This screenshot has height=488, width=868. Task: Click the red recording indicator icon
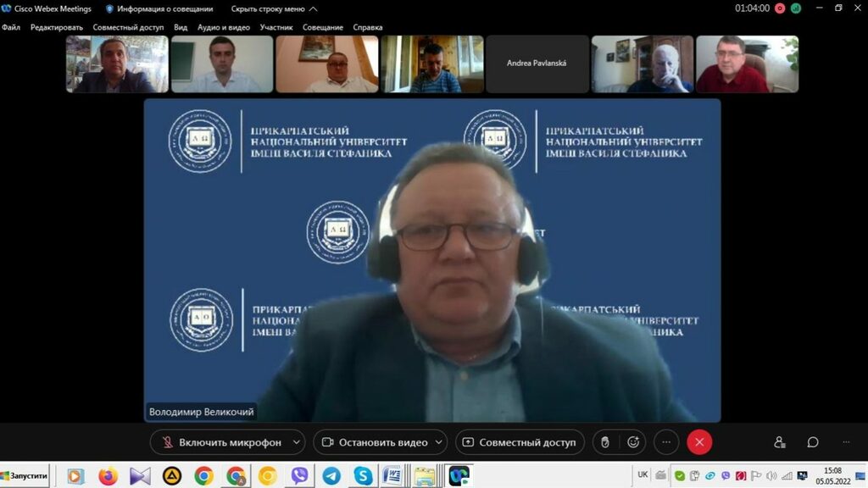pos(780,8)
